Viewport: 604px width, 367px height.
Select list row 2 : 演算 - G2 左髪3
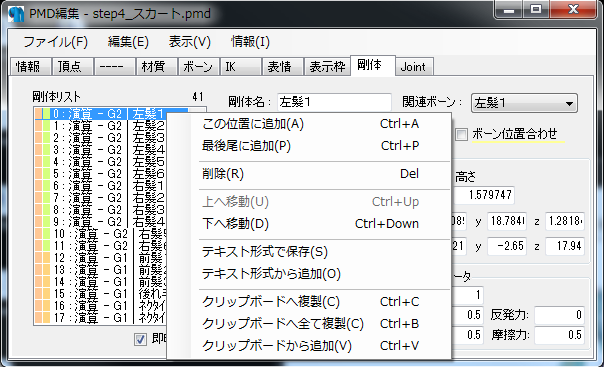(x=101, y=138)
